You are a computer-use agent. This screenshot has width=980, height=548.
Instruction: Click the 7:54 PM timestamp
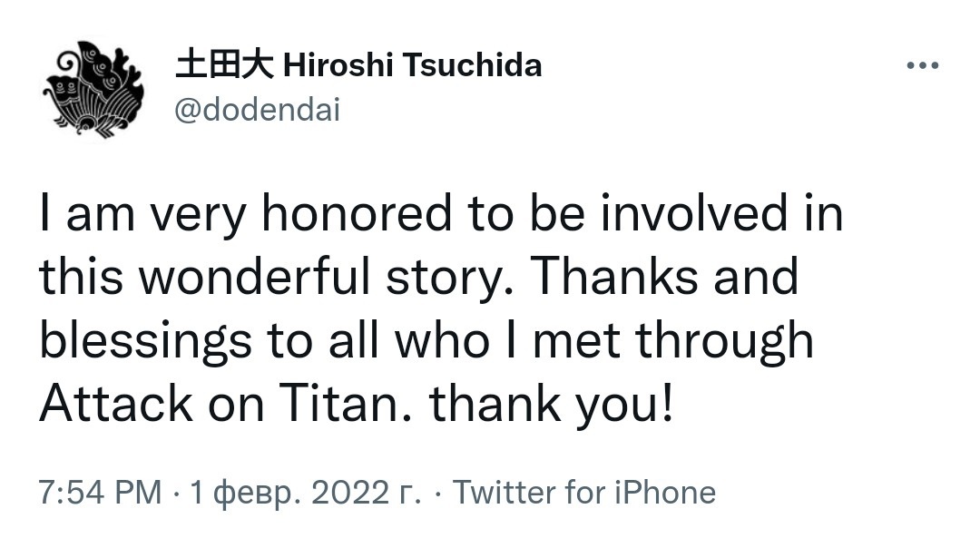coord(100,493)
